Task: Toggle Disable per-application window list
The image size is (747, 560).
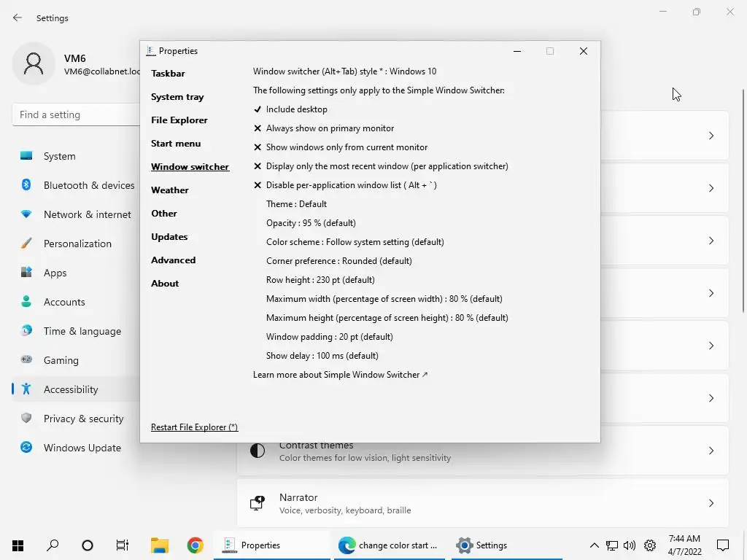Action: click(345, 185)
